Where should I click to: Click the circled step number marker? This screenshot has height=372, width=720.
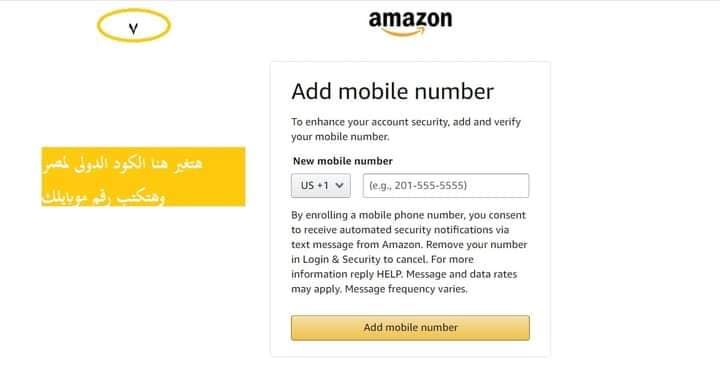tap(134, 26)
